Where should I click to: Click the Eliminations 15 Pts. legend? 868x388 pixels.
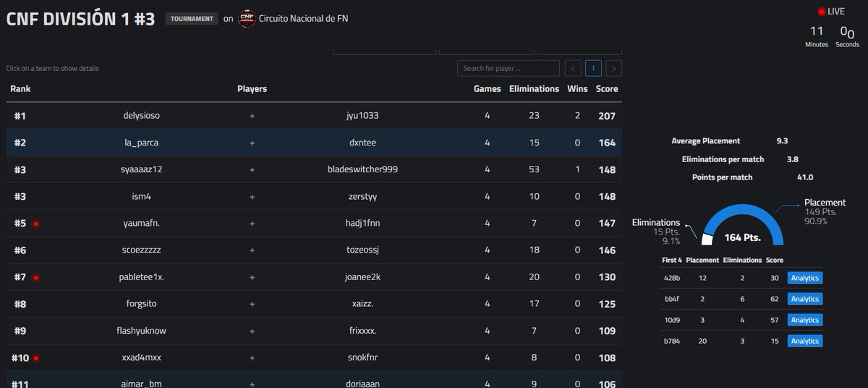pyautogui.click(x=656, y=232)
